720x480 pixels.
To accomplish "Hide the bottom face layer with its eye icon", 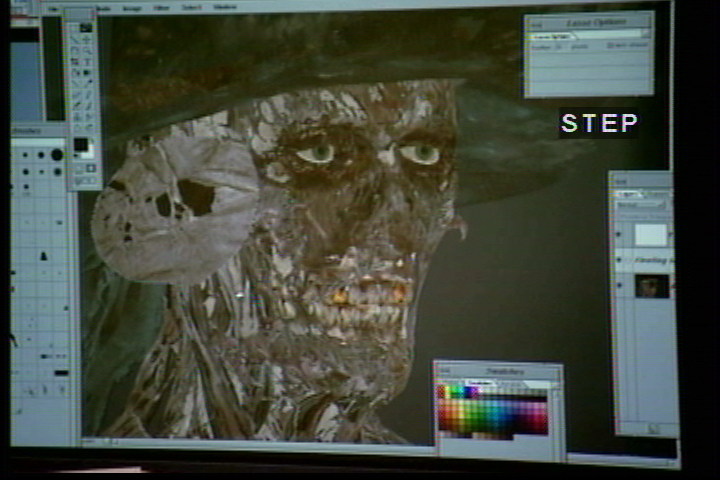I will coord(619,286).
